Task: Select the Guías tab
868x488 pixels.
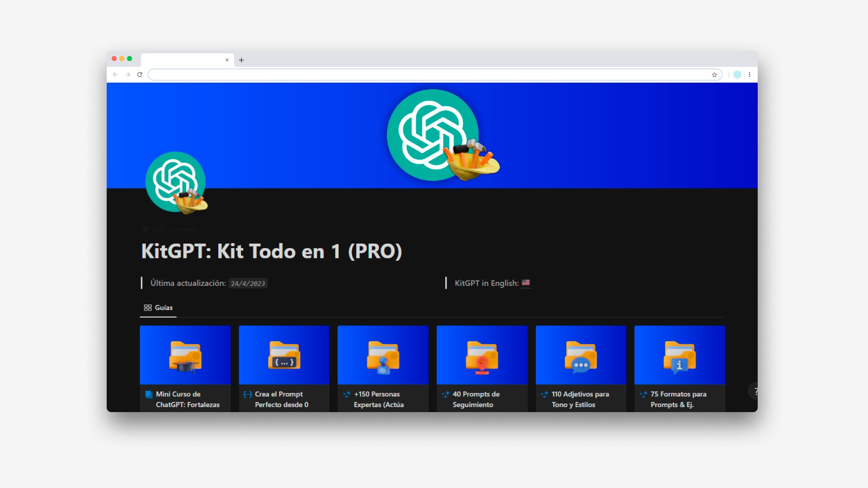Action: [158, 308]
